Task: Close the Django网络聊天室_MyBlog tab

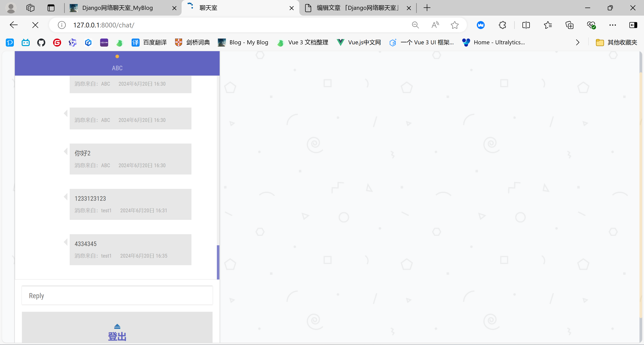Action: (174, 8)
